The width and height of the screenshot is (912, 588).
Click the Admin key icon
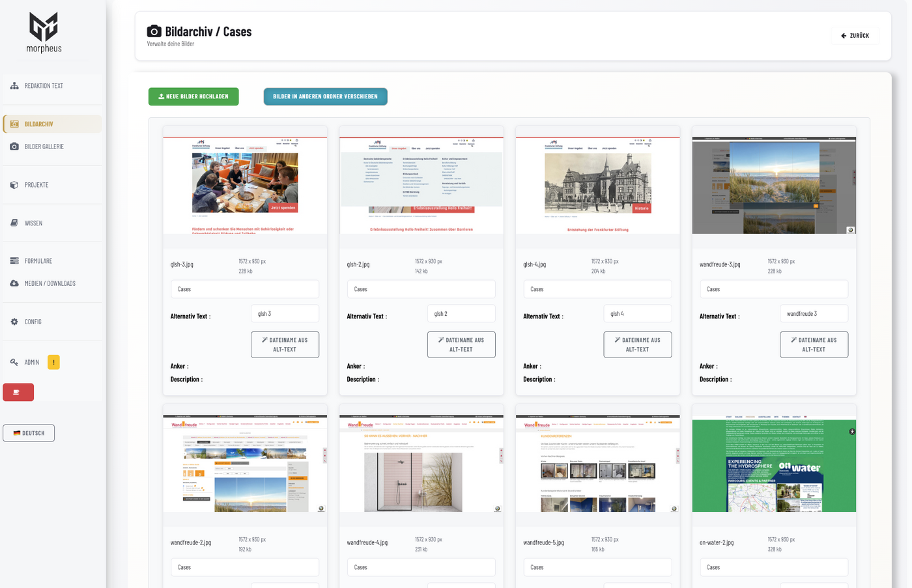pos(14,362)
